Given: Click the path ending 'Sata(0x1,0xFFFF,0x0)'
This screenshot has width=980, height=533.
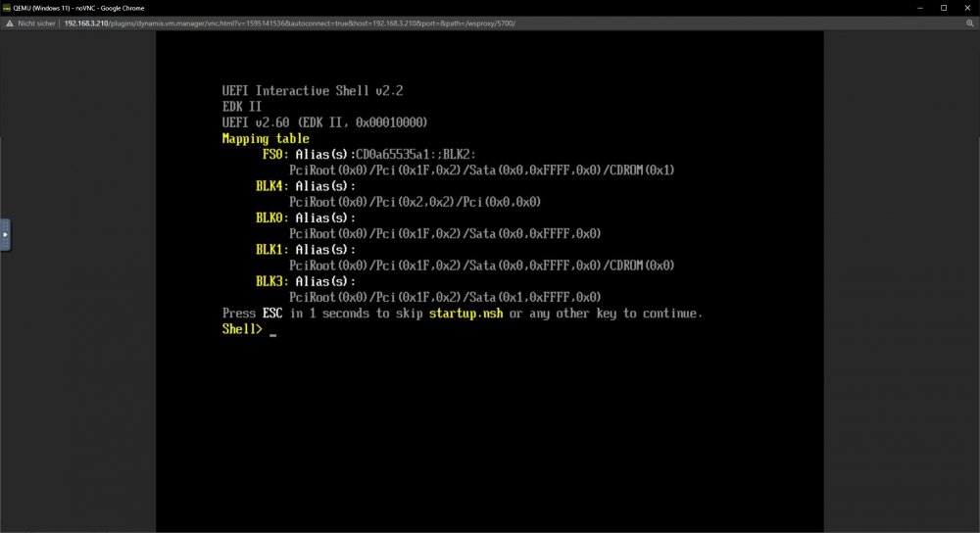Looking at the screenshot, I should (x=445, y=298).
